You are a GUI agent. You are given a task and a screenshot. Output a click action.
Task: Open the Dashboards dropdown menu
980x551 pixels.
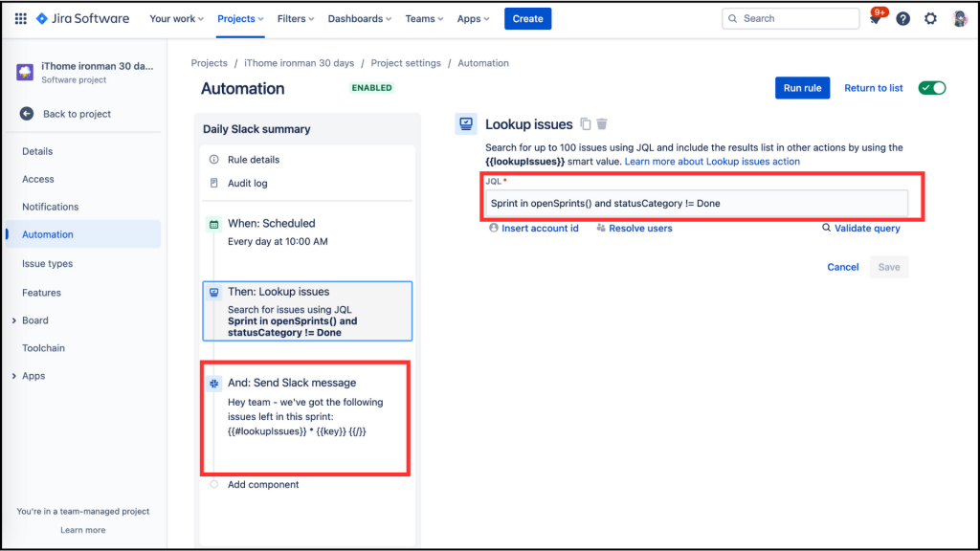[x=360, y=19]
